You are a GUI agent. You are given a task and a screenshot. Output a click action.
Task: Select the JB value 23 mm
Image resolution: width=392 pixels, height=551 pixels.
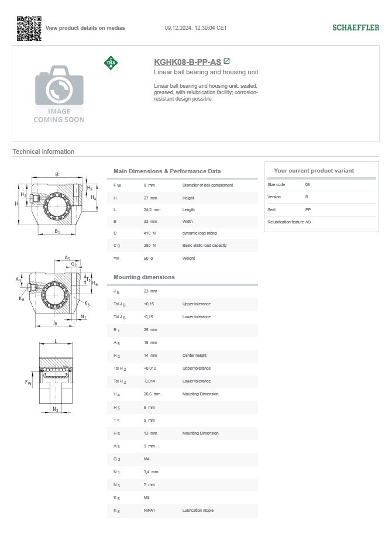150,291
